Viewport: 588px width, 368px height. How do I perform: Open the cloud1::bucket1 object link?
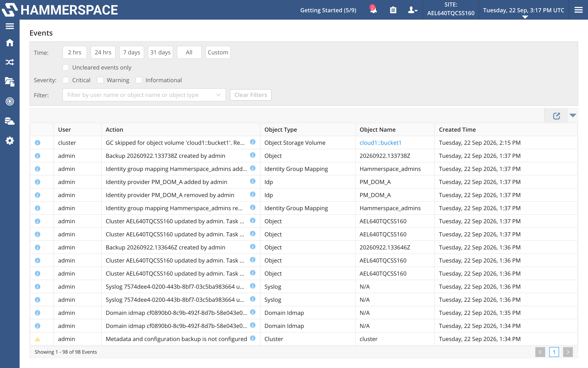point(381,143)
